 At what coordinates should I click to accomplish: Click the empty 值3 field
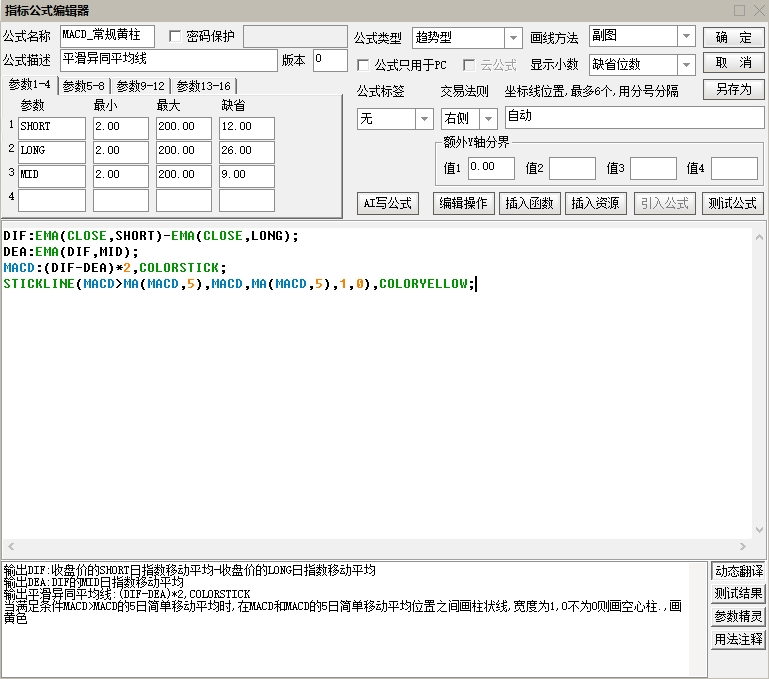coord(653,168)
